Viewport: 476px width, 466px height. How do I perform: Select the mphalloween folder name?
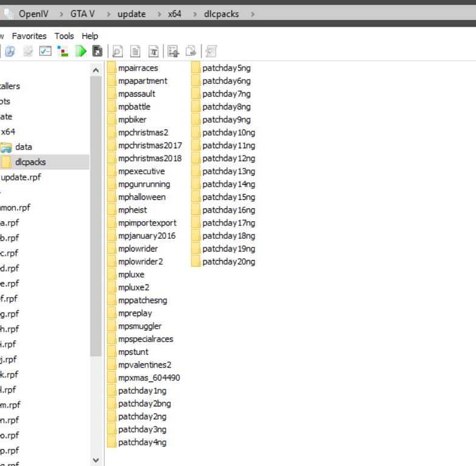tap(142, 197)
